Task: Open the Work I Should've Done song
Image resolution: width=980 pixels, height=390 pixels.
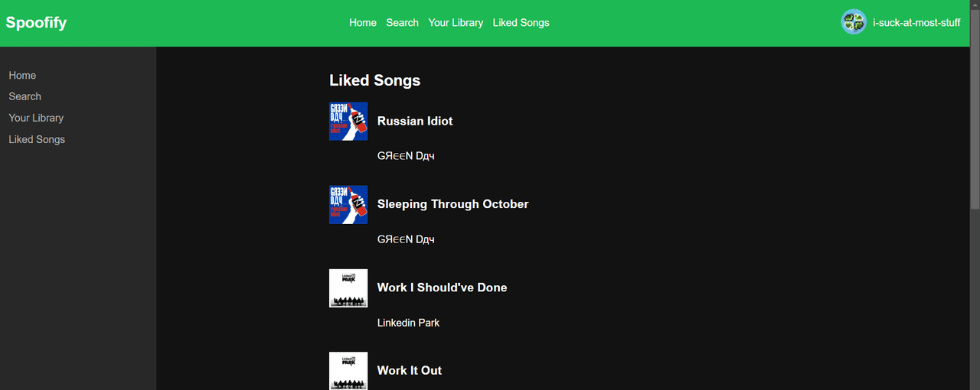Action: coord(442,288)
